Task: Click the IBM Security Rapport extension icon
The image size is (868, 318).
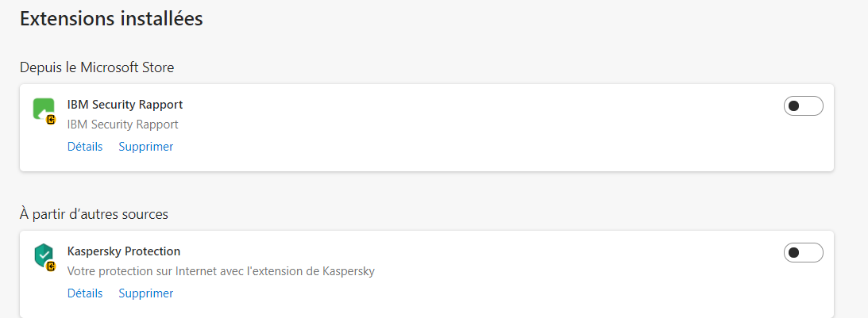Action: point(42,108)
